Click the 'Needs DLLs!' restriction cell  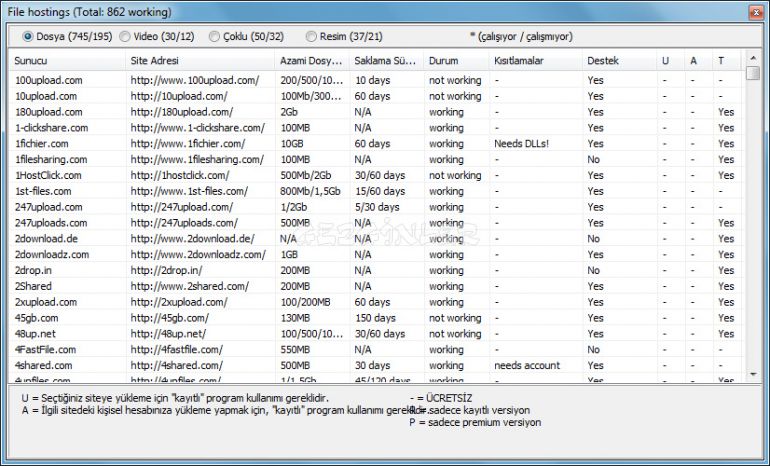point(522,143)
